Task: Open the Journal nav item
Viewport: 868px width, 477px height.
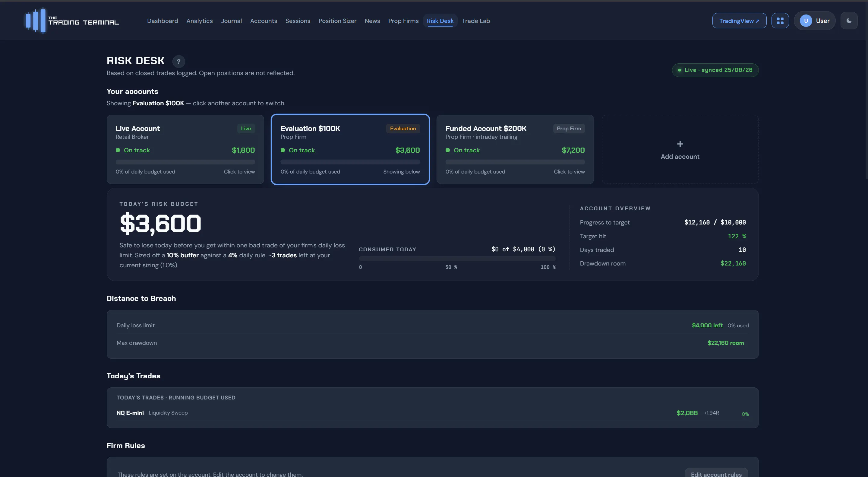Action: [x=231, y=21]
